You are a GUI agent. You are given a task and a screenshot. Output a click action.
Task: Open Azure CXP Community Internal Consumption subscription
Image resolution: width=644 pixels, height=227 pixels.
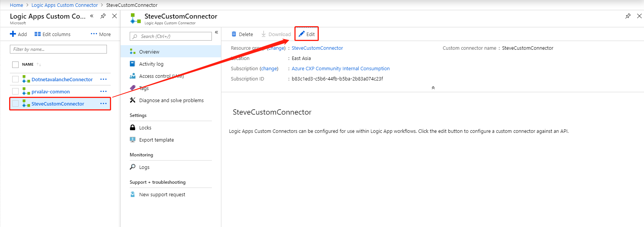(x=341, y=69)
